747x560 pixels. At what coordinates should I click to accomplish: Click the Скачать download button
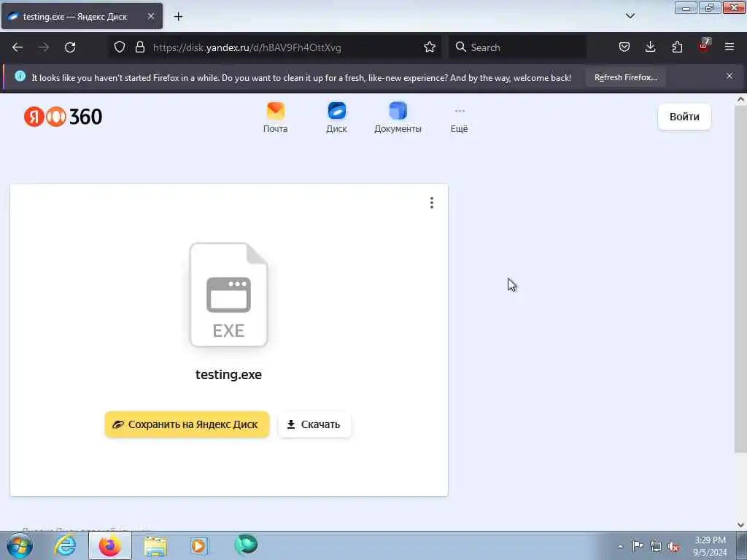(314, 424)
